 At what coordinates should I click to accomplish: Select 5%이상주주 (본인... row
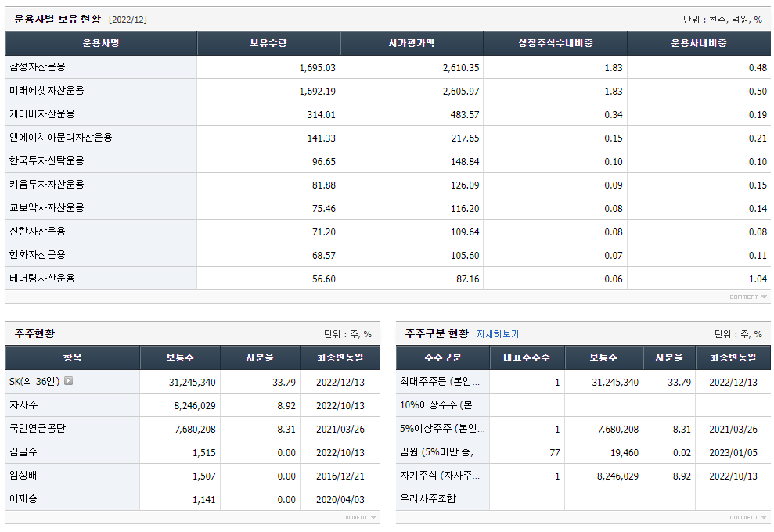point(442,429)
